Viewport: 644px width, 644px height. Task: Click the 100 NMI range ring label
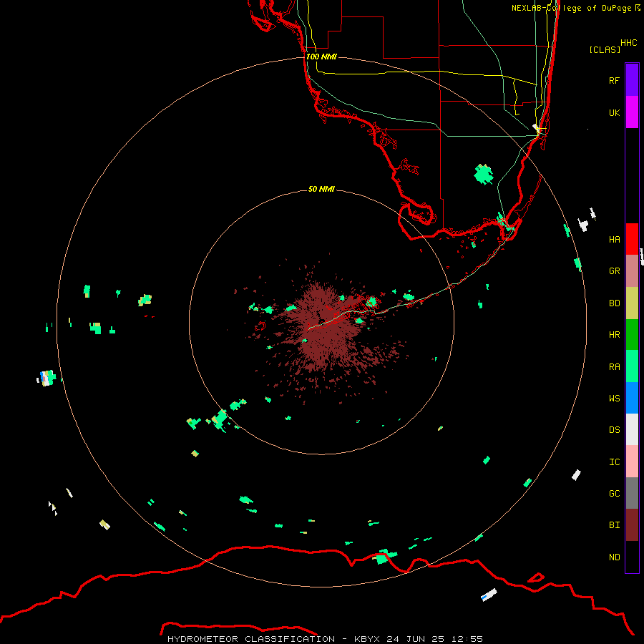click(x=321, y=57)
